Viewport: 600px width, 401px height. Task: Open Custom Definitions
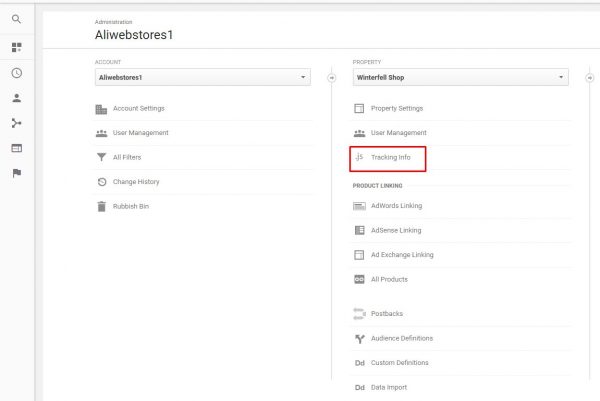point(399,363)
